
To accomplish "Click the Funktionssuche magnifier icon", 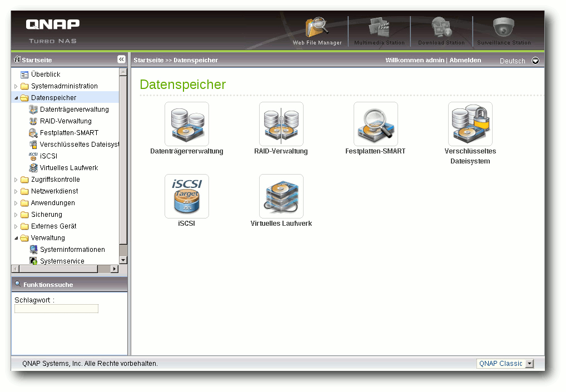I will pyautogui.click(x=17, y=284).
